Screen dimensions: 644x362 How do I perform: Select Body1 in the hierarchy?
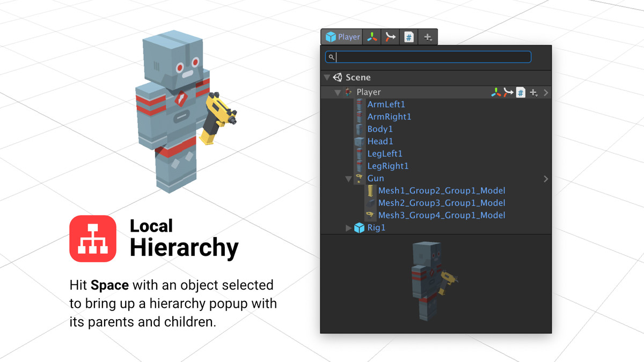point(380,129)
